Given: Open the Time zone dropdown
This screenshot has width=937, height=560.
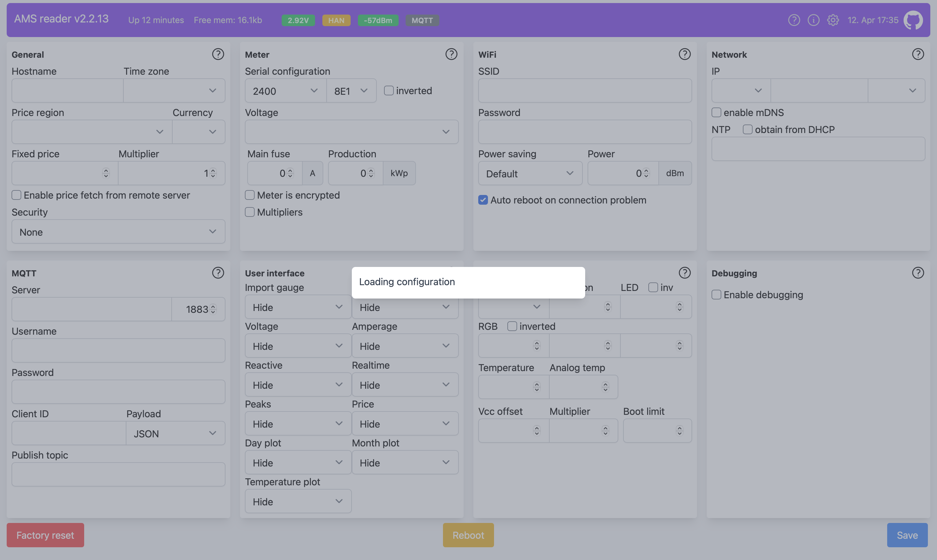Looking at the screenshot, I should 174,90.
